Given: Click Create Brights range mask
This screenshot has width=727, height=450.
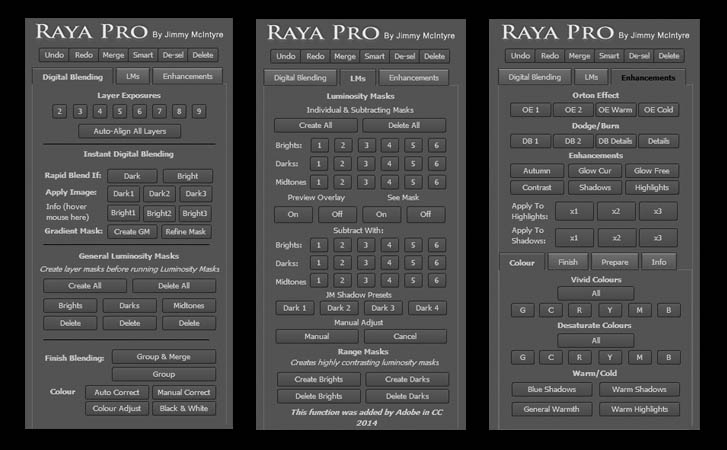Looking at the screenshot, I should [319, 379].
